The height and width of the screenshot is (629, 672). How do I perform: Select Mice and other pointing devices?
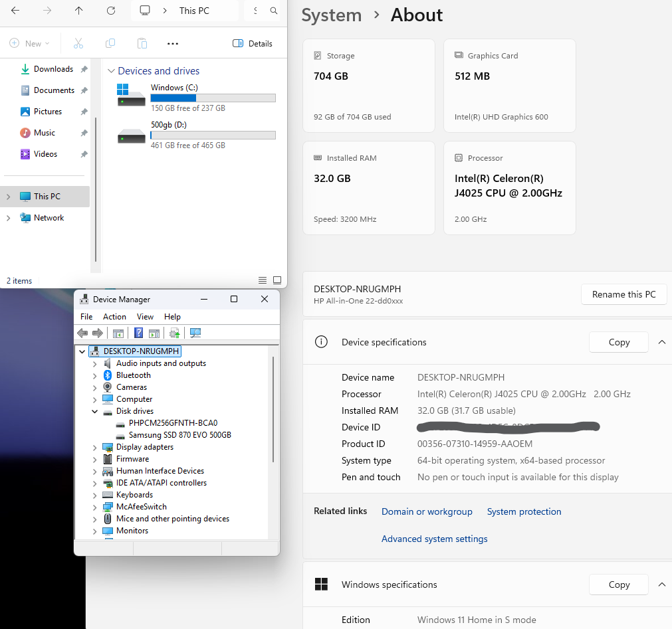click(172, 519)
